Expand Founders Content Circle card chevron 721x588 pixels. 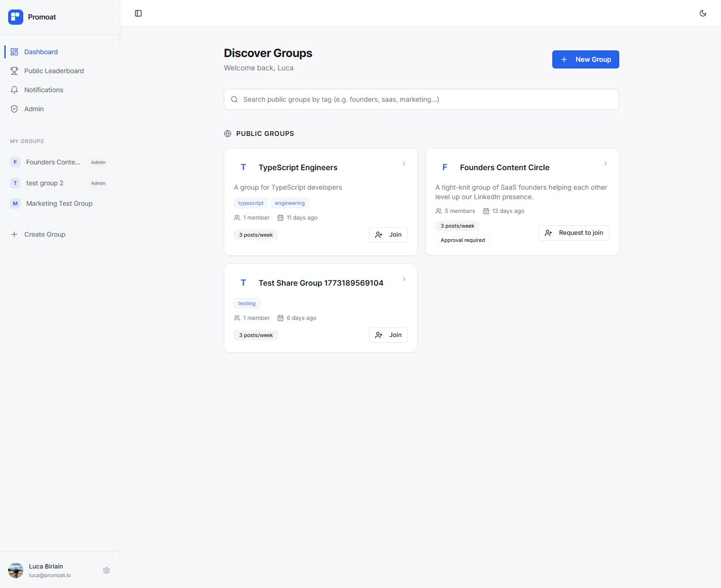606,164
